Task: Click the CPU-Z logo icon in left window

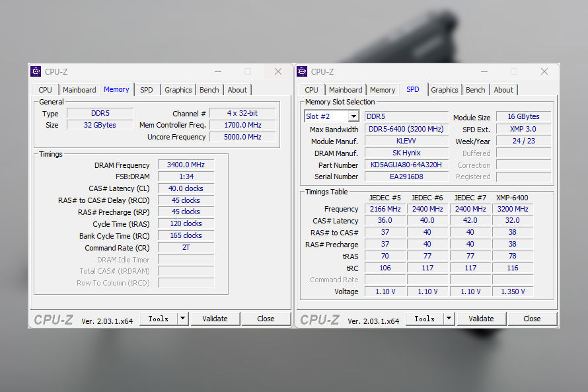Action: point(36,71)
